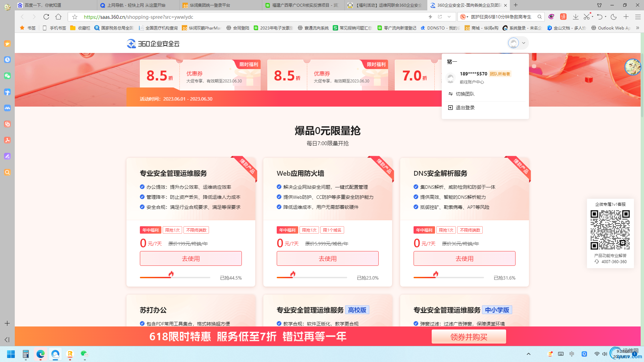The height and width of the screenshot is (362, 644).
Task: Switch to 百度一下 tab
Action: click(56, 5)
